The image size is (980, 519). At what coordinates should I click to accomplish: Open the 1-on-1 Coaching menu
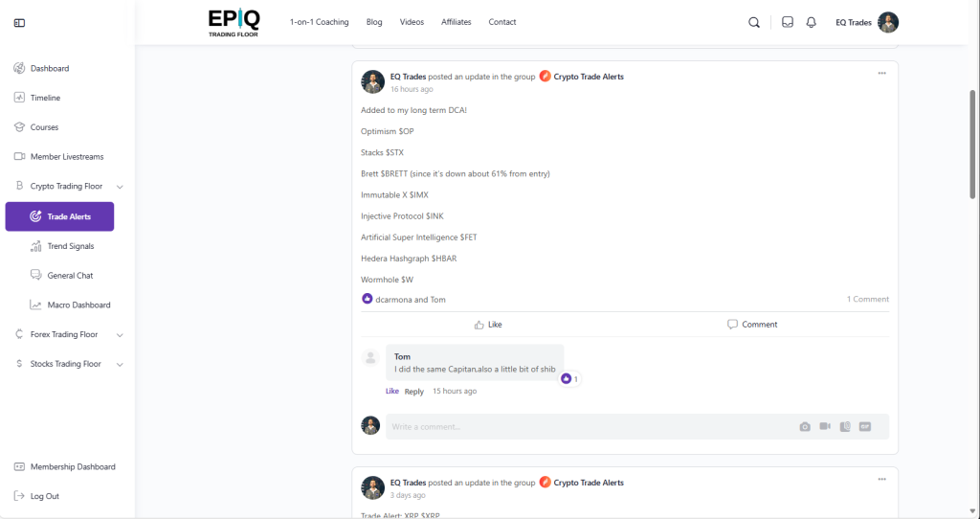coord(320,22)
